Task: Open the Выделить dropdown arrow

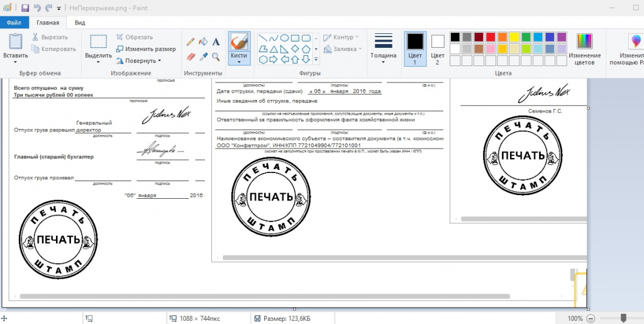Action: coord(98,62)
